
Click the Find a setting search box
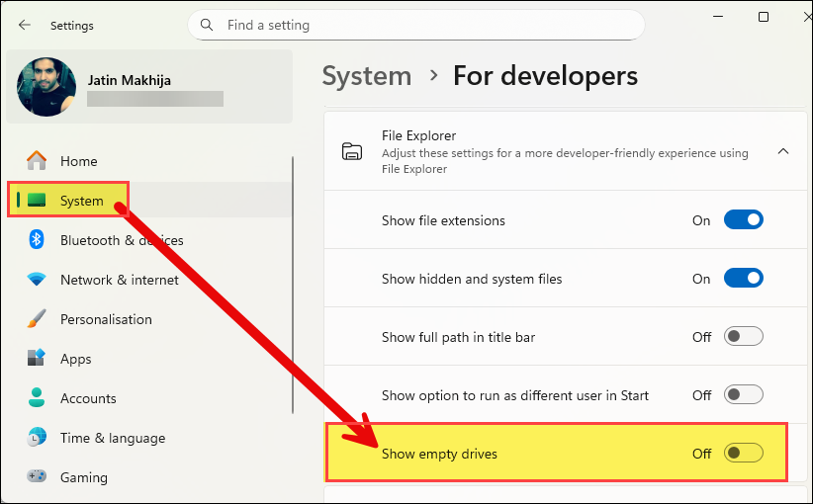pos(425,25)
